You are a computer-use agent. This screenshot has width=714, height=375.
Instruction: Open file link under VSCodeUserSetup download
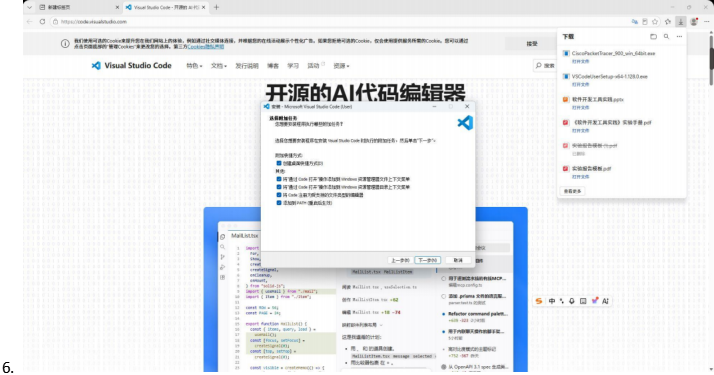point(580,85)
